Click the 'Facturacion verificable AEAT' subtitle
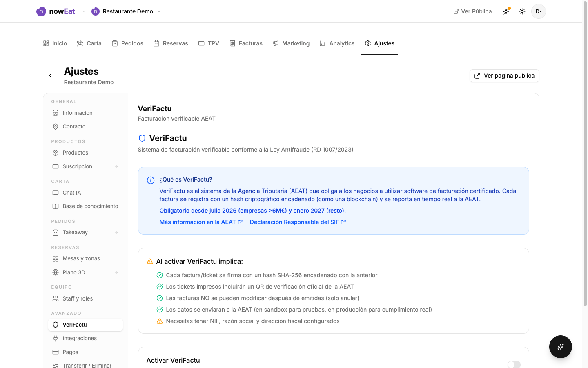Image resolution: width=588 pixels, height=368 pixels. click(x=177, y=119)
